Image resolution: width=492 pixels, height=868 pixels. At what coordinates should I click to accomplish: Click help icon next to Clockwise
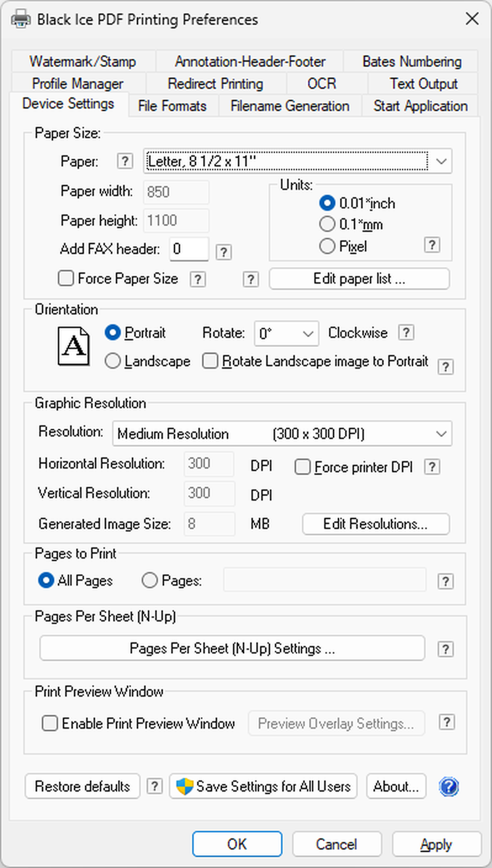(406, 333)
